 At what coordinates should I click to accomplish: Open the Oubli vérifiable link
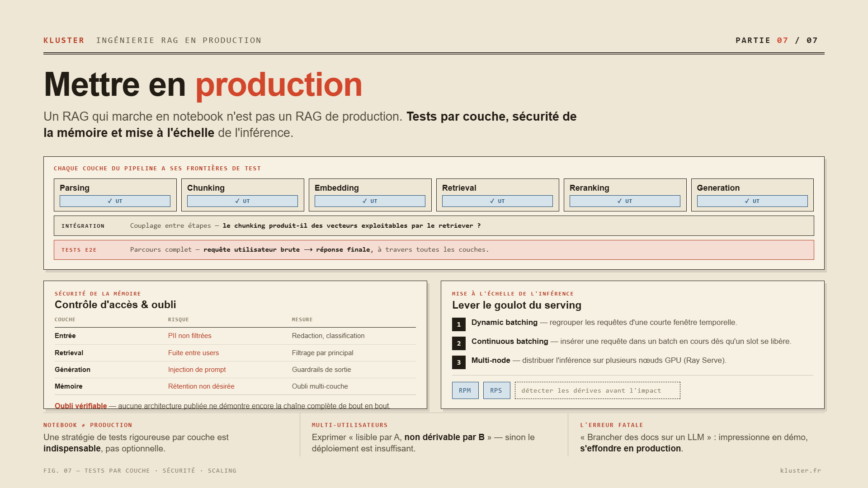coord(80,406)
